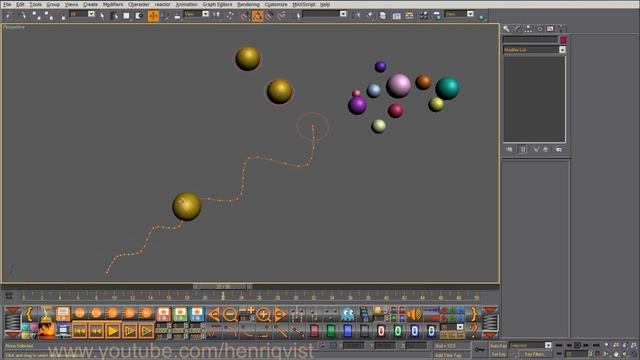
Task: Click the magnifier with plus sign icon
Action: [x=264, y=314]
